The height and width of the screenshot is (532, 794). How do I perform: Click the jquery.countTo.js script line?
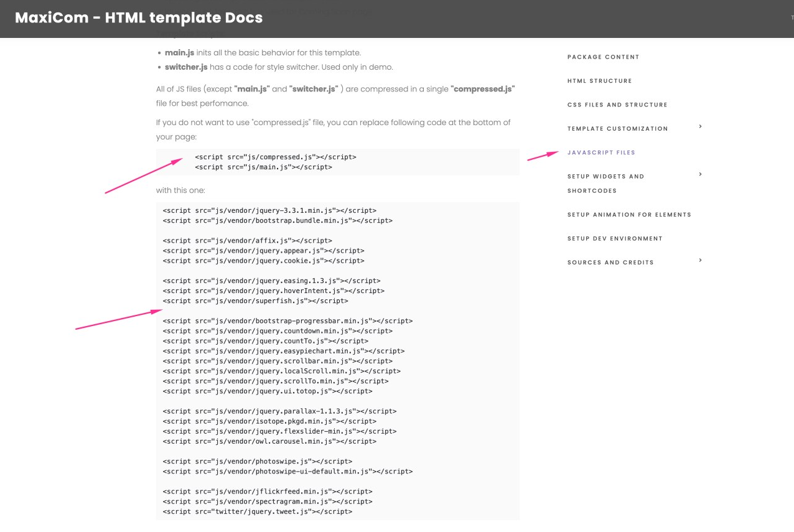pyautogui.click(x=266, y=341)
